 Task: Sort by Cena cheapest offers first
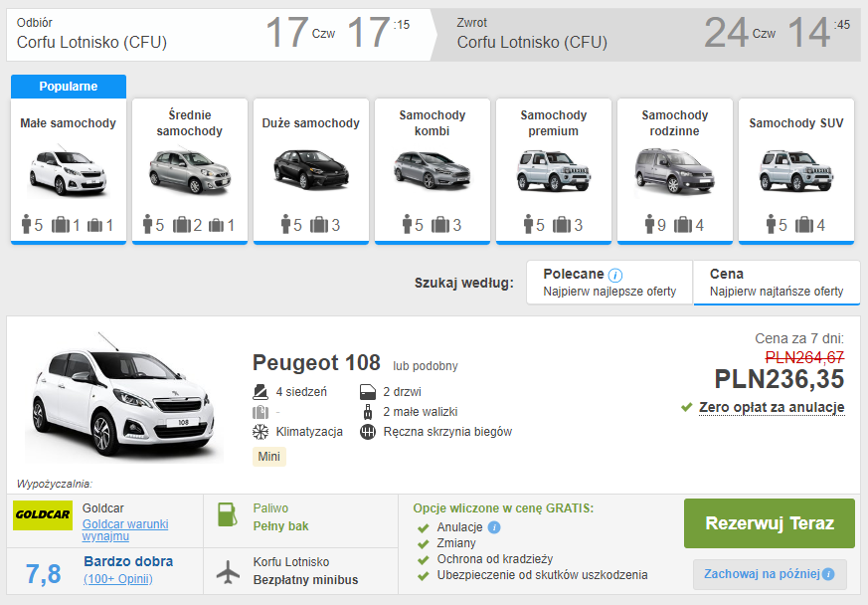[777, 283]
